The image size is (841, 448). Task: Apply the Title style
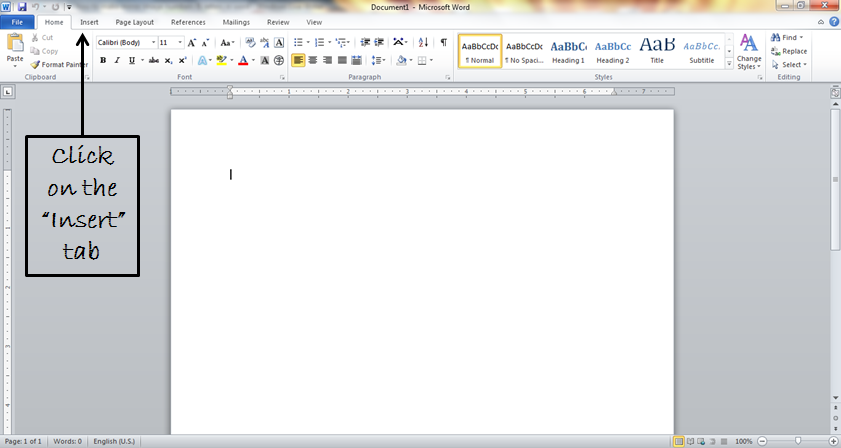click(x=657, y=51)
